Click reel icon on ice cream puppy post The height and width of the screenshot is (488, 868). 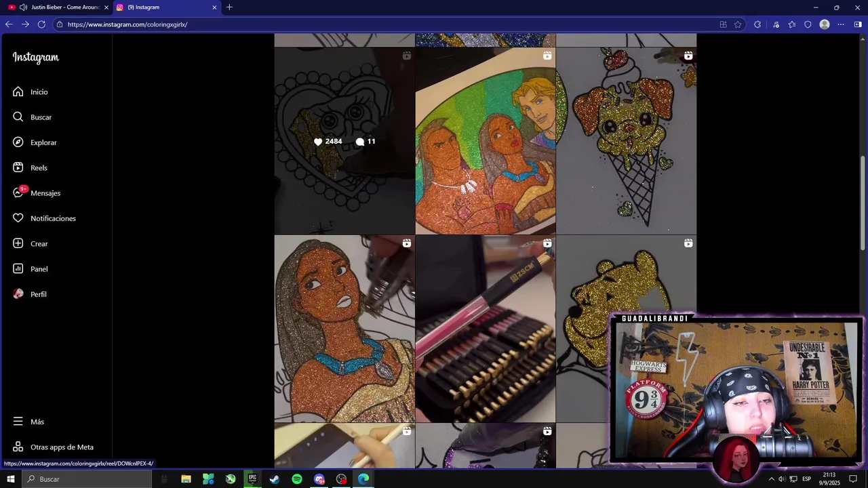[x=688, y=56]
